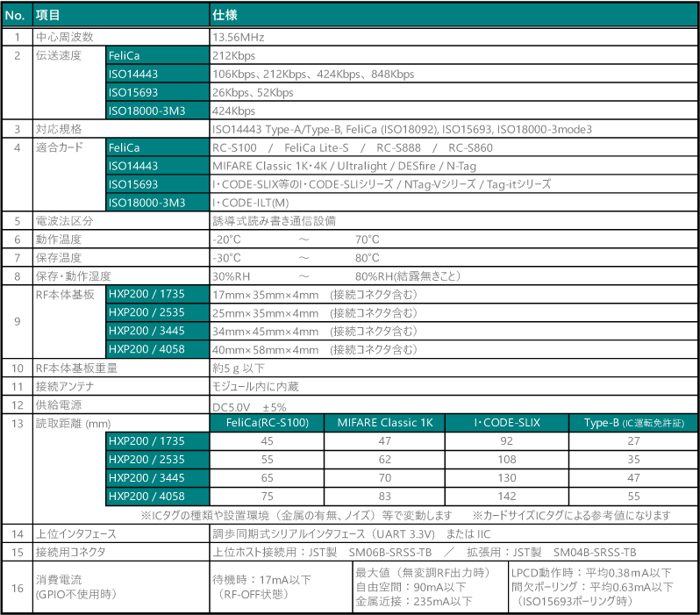
Task: Click the DC5.0V ±5% power supply value
Action: (250, 406)
